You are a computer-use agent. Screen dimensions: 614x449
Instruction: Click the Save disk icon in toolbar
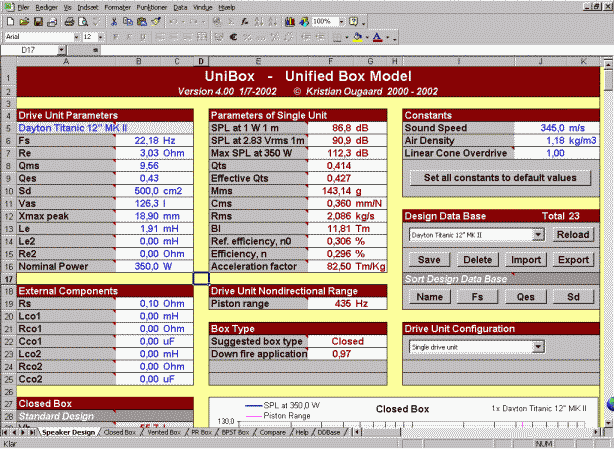coord(38,21)
